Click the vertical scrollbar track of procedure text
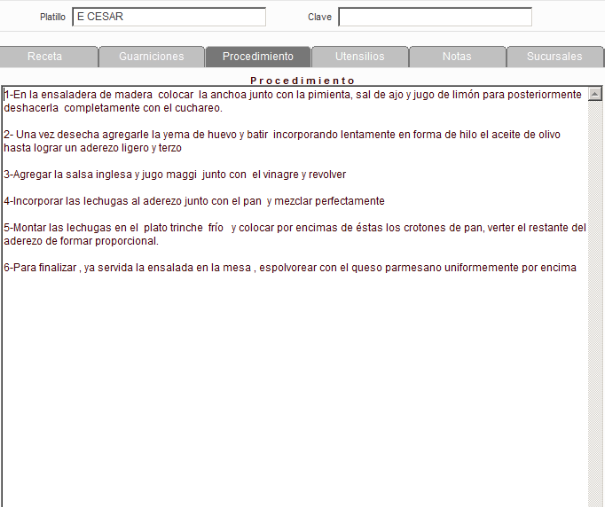Viewport: 605px width, 507px height. pos(595,300)
